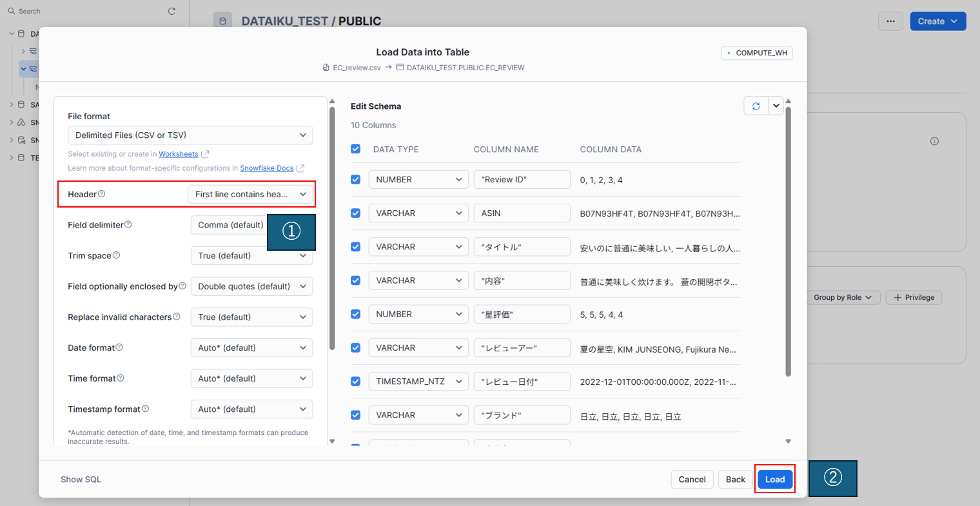Click the info icon in background page

934,141
